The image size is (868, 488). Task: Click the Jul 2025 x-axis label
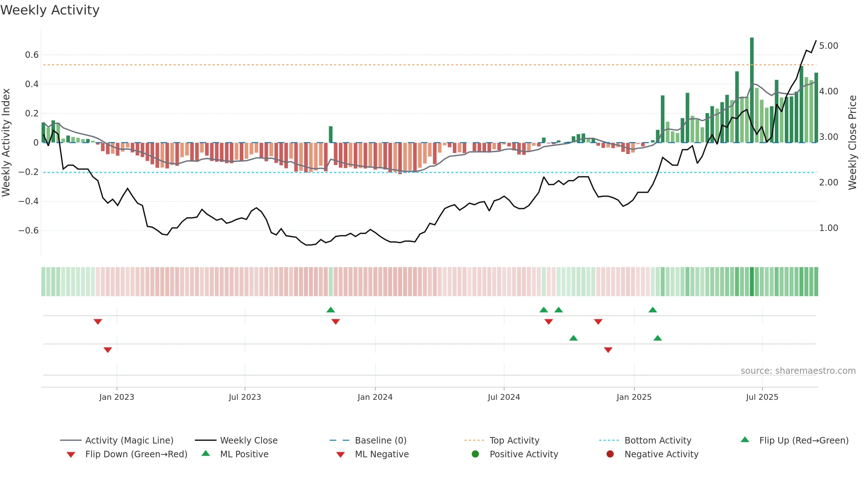(x=762, y=397)
